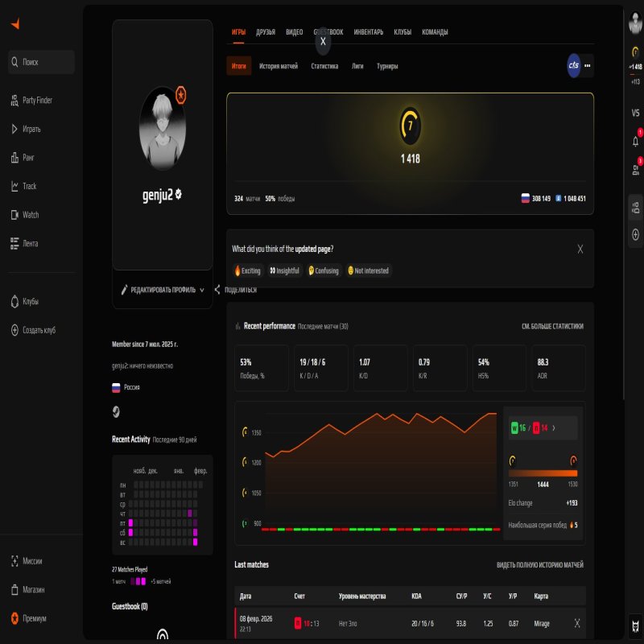Expand the W/L streak details chevron

point(554,427)
